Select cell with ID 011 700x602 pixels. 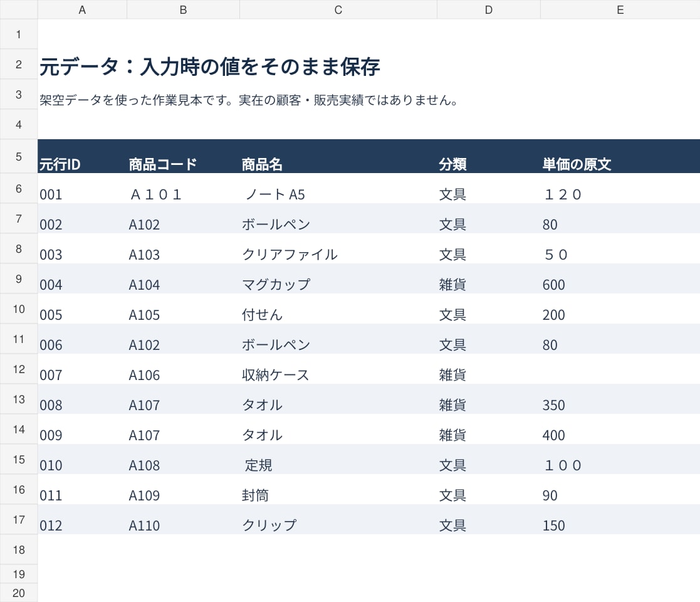pos(82,489)
